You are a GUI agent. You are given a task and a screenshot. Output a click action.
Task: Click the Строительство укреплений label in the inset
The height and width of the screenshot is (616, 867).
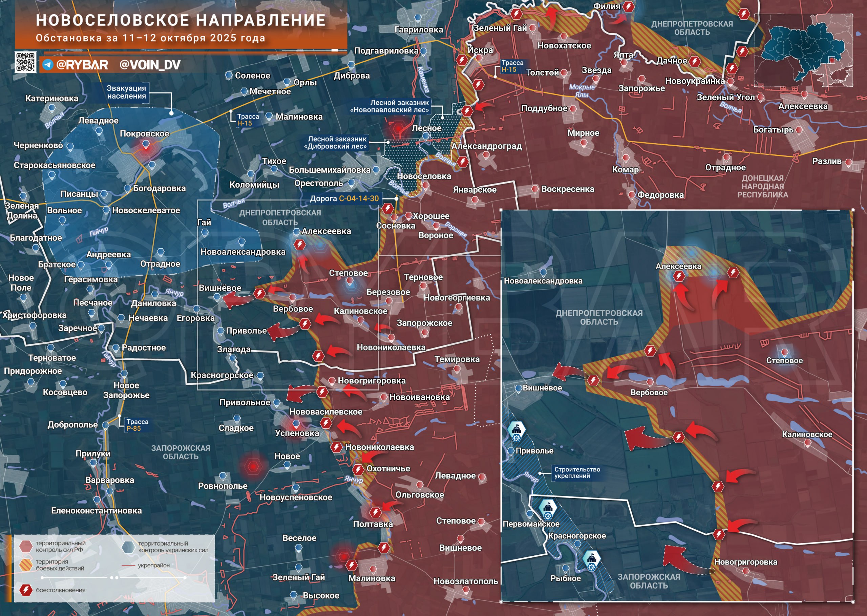pyautogui.click(x=577, y=473)
